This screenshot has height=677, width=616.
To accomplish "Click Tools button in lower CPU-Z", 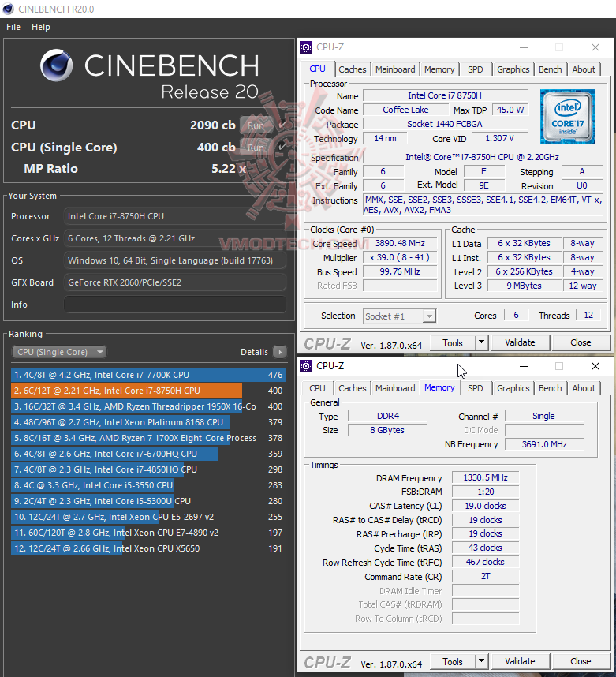I will pos(453,661).
